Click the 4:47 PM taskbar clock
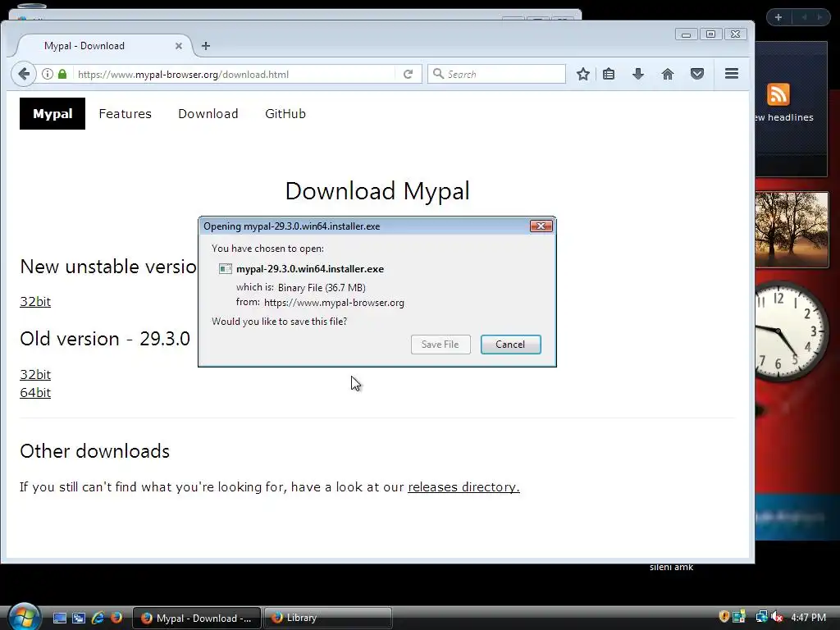 (x=808, y=618)
